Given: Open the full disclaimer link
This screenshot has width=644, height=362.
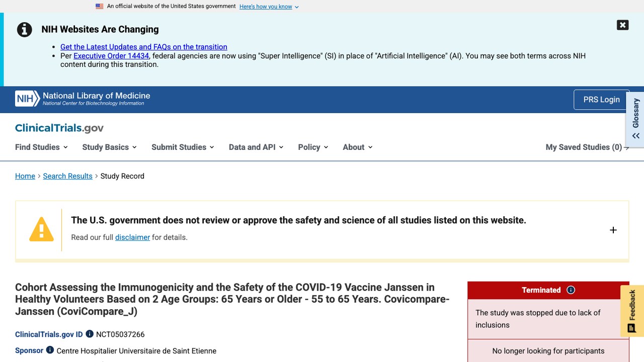Looking at the screenshot, I should point(132,237).
